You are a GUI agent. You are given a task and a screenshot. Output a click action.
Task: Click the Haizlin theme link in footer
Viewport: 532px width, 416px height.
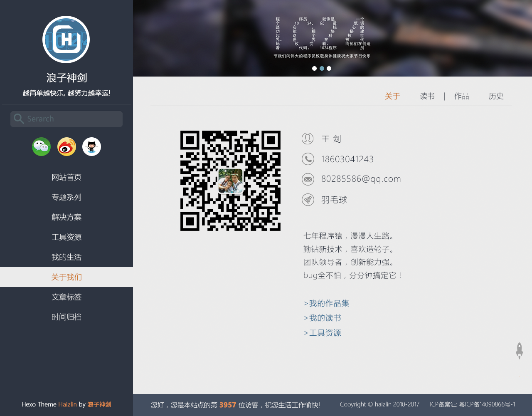[x=67, y=404]
